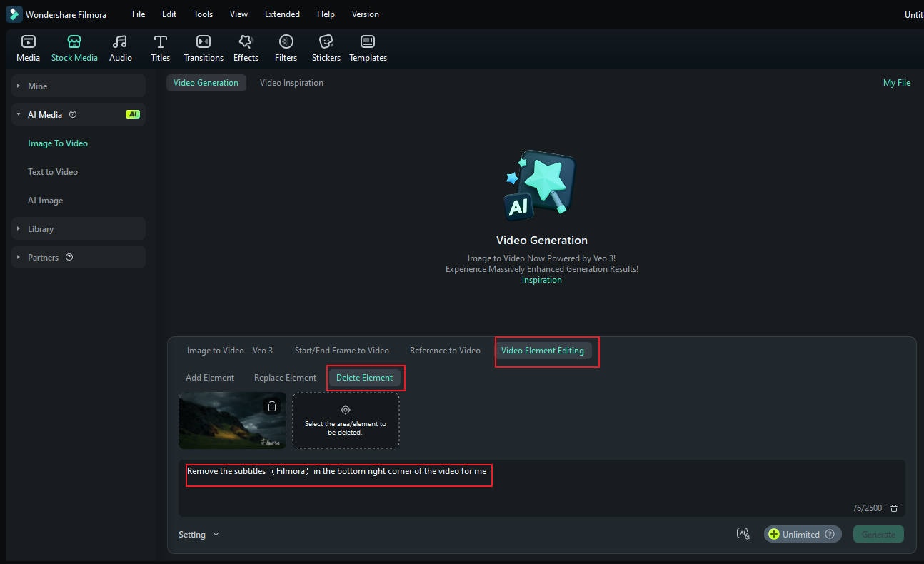The image size is (924, 564).
Task: Click the AI Media help question icon
Action: click(x=73, y=114)
